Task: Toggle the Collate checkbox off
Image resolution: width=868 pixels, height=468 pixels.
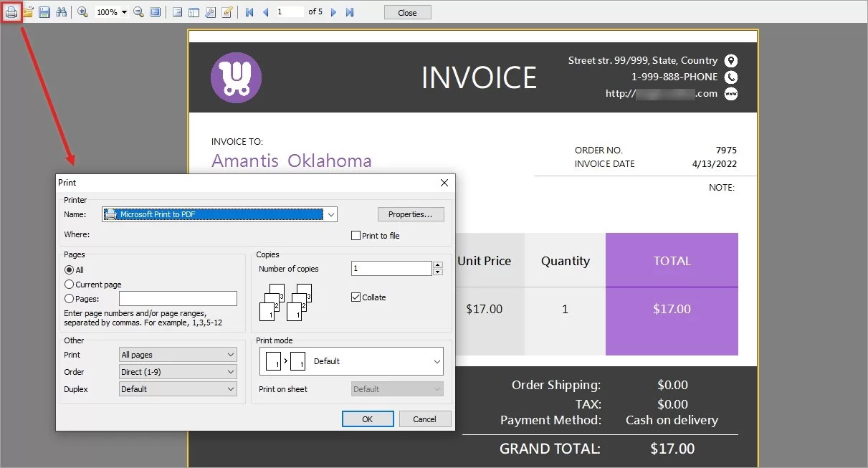Action: click(x=356, y=297)
